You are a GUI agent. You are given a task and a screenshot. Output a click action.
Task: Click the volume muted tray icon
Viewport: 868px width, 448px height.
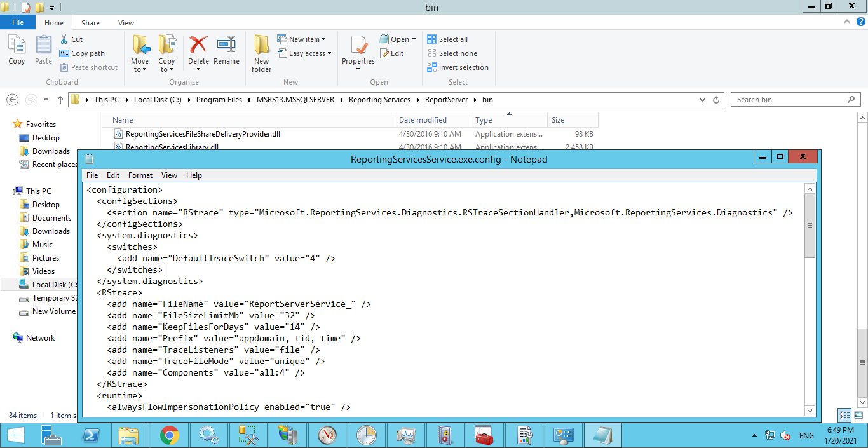pos(785,436)
